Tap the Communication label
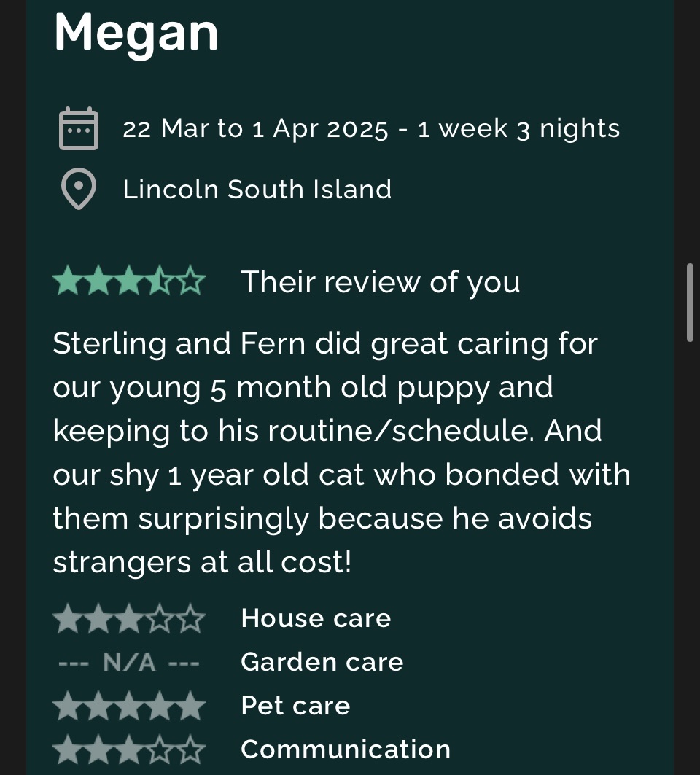700x775 pixels. [x=346, y=749]
